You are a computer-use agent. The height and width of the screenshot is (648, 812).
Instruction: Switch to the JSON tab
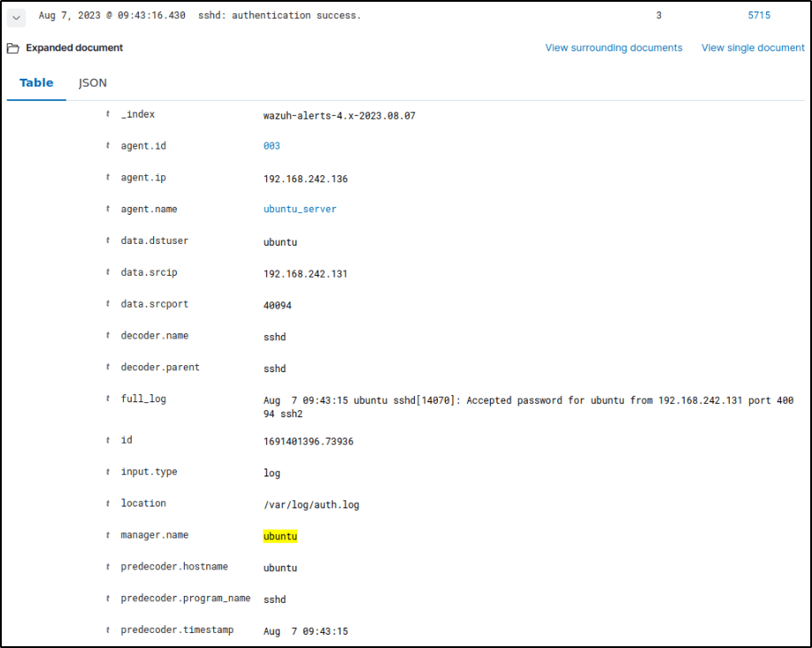coord(93,83)
